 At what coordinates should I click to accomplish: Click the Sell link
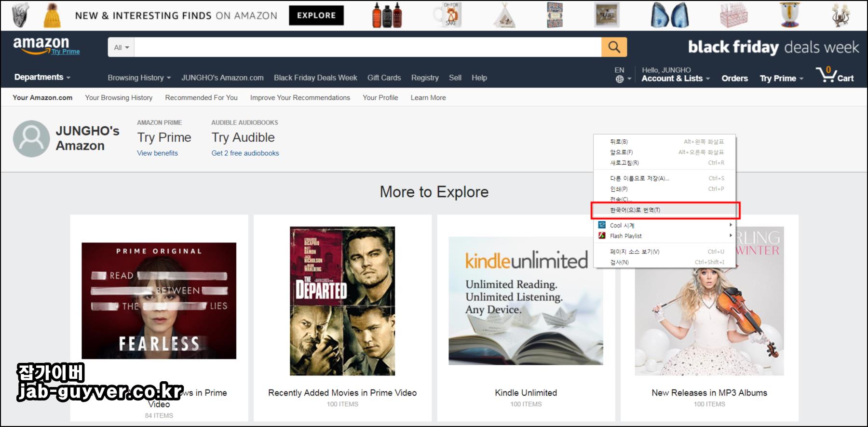point(455,78)
